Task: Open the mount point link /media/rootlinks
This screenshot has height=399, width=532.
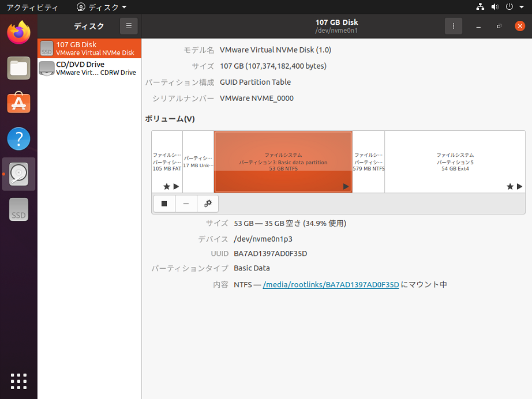Action: click(331, 284)
